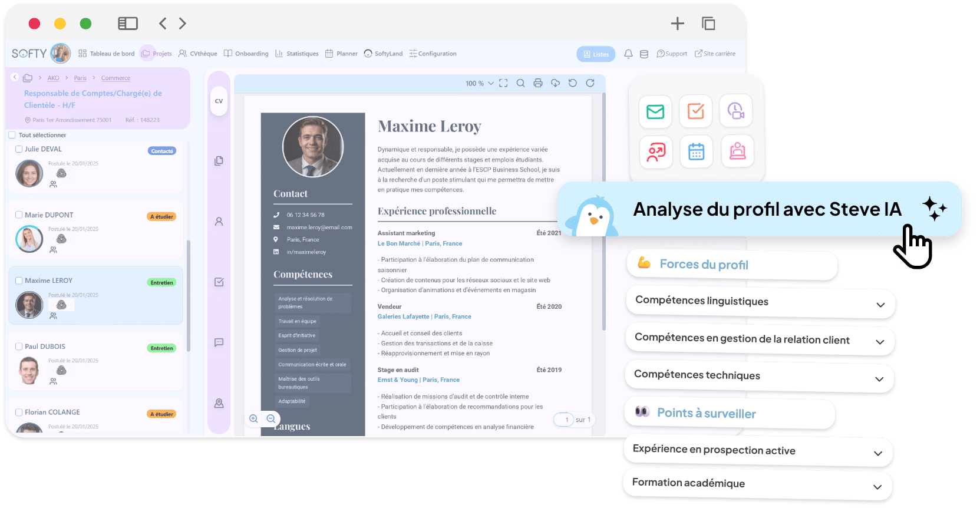Open SoftyLand menu item
This screenshot has height=508, width=980.
coord(384,54)
